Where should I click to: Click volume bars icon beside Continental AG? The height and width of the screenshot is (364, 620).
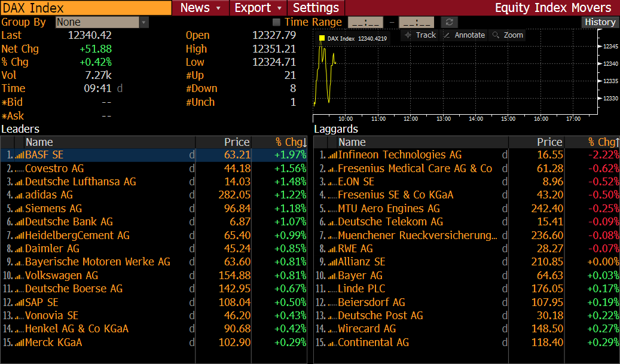pos(332,342)
